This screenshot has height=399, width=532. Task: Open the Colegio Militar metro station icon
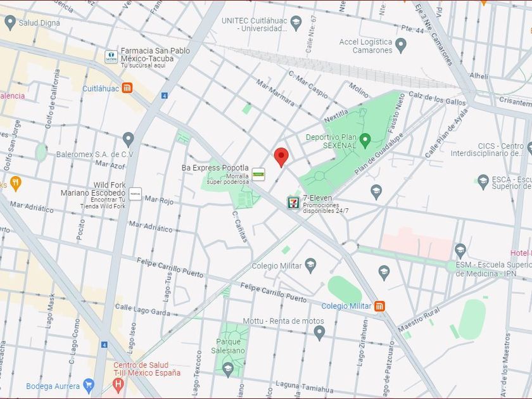point(379,306)
